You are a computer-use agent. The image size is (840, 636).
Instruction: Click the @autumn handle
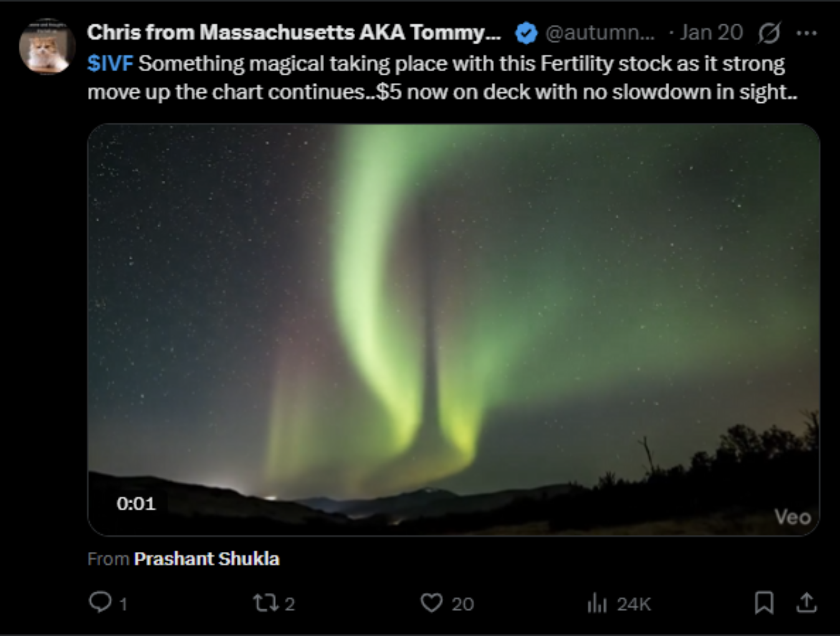pos(599,33)
